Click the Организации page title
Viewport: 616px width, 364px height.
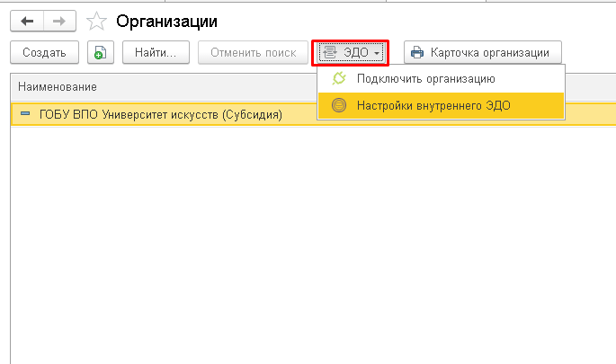pyautogui.click(x=166, y=20)
